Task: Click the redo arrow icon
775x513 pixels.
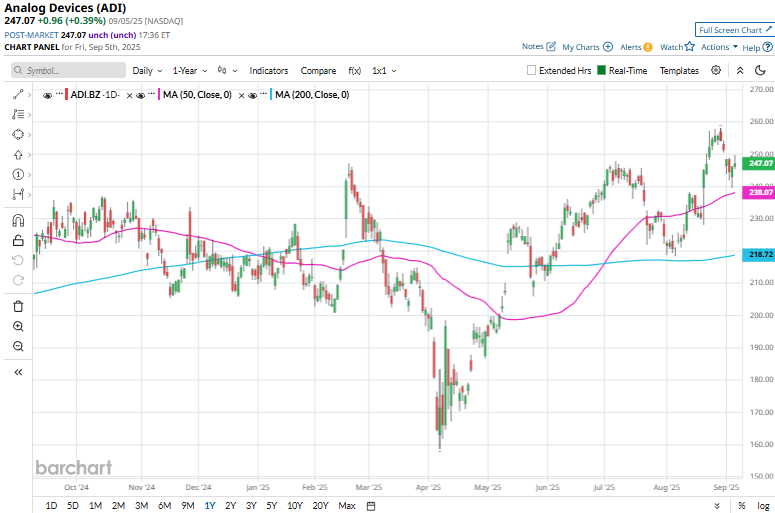Action: pyautogui.click(x=18, y=280)
